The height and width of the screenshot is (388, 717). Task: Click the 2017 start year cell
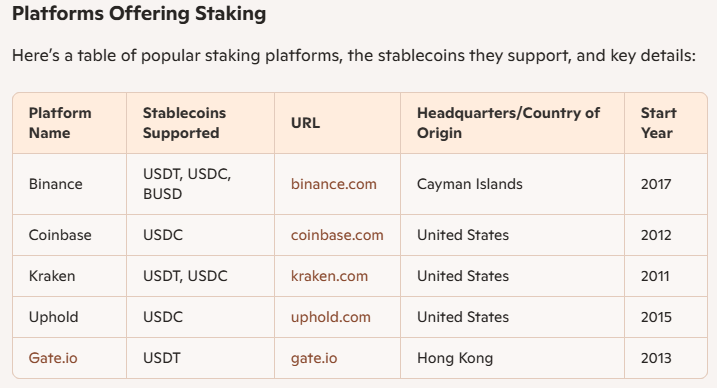coord(666,184)
